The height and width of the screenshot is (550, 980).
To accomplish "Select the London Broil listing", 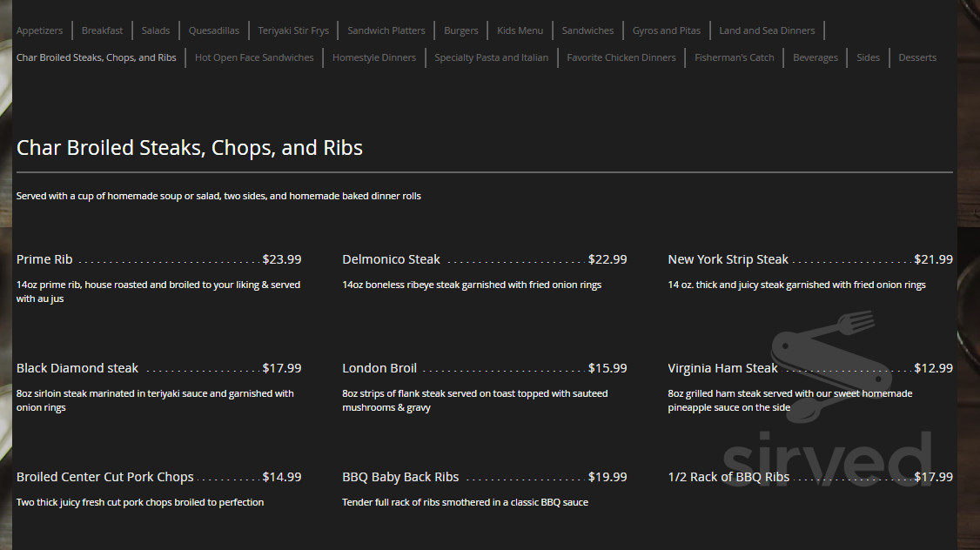I will click(379, 367).
